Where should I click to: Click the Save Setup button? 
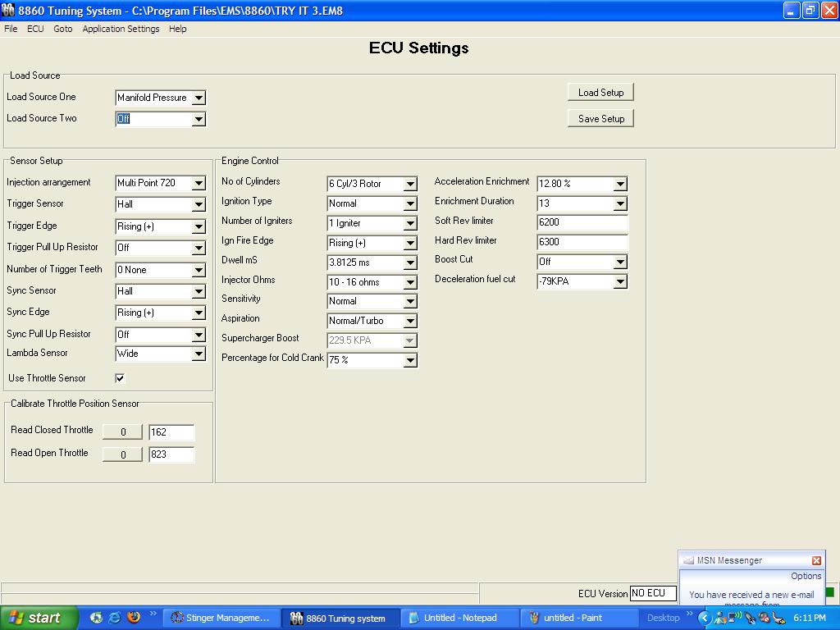[x=600, y=119]
